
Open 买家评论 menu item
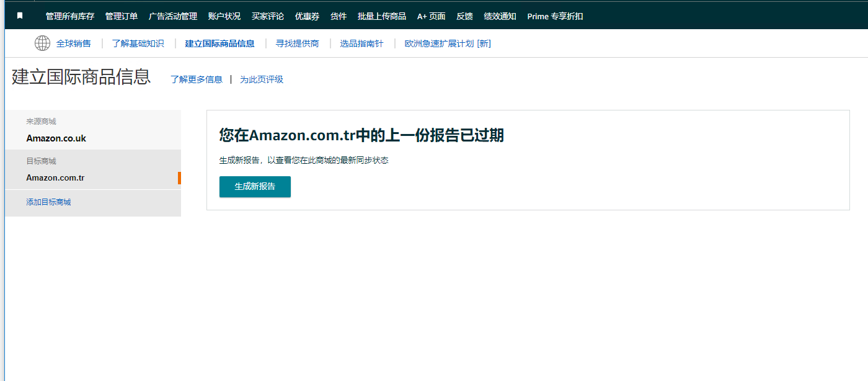pos(268,16)
